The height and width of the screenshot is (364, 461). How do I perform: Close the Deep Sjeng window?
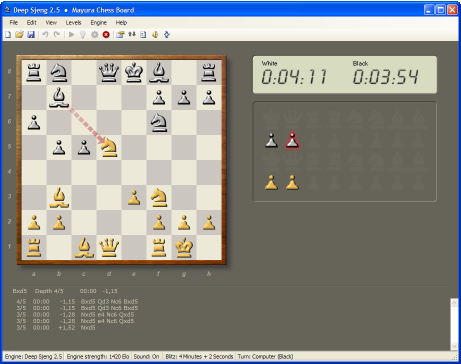[452, 10]
